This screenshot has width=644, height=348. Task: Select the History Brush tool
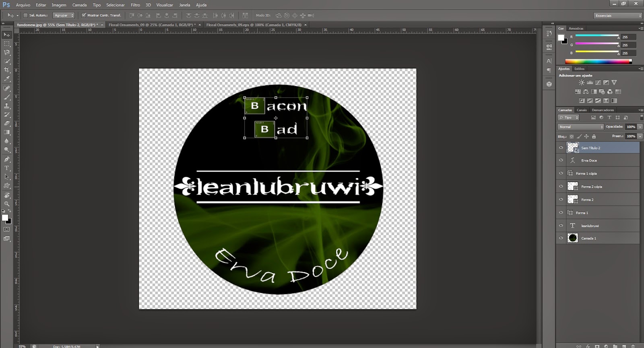[7, 115]
